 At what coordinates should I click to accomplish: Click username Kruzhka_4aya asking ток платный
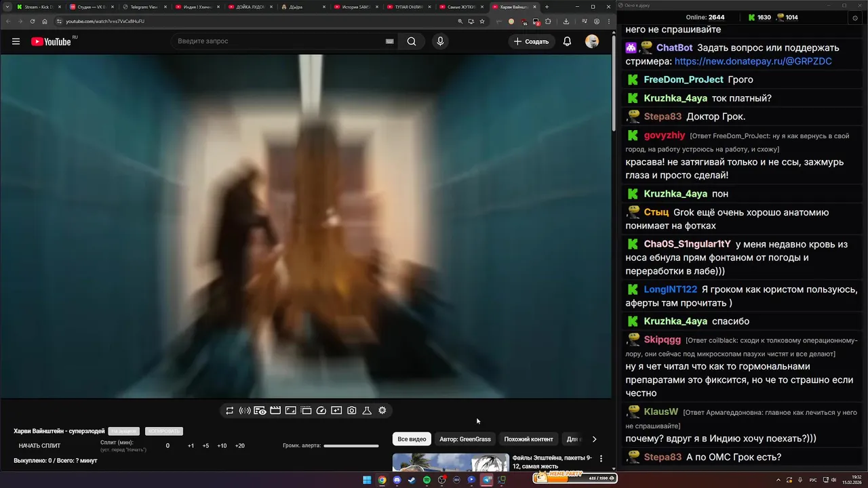(675, 98)
